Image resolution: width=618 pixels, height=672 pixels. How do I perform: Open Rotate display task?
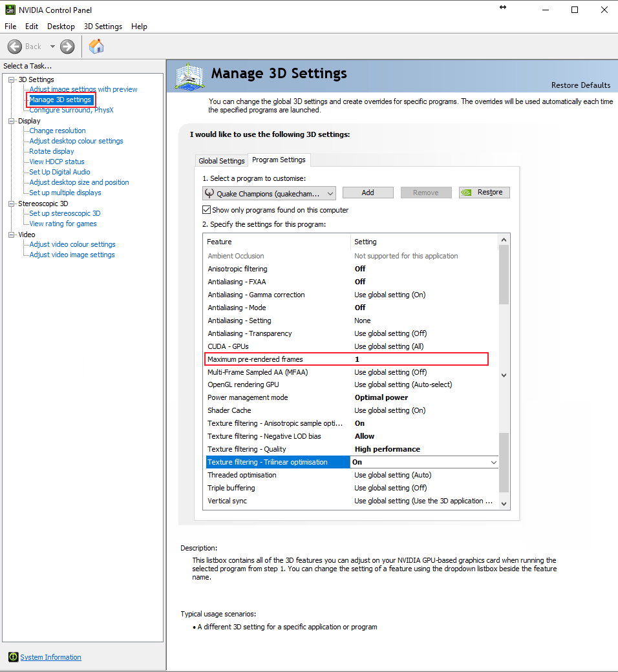(x=52, y=151)
